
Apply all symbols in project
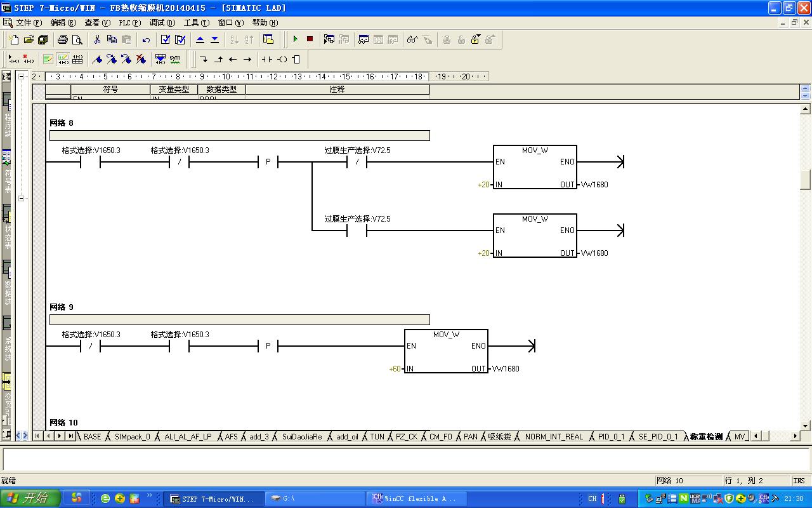coord(160,59)
